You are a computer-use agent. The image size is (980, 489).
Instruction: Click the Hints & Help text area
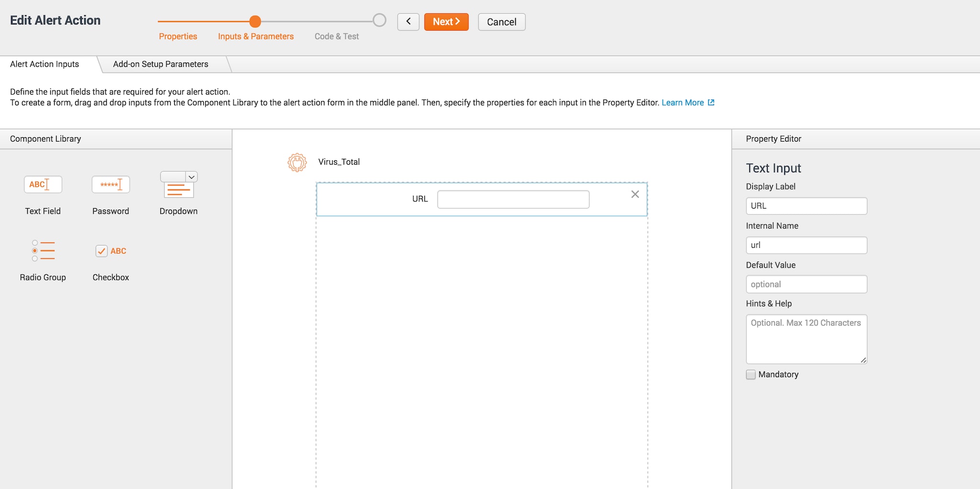[x=806, y=339]
